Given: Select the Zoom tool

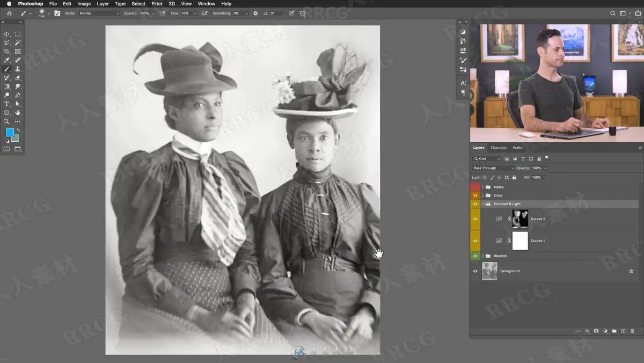Looking at the screenshot, I should point(7,121).
